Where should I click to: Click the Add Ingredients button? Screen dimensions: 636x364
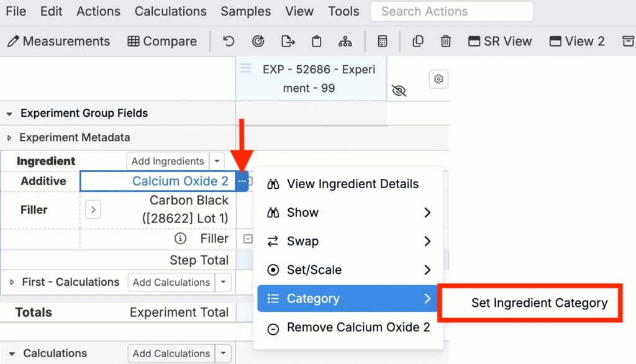tap(168, 161)
